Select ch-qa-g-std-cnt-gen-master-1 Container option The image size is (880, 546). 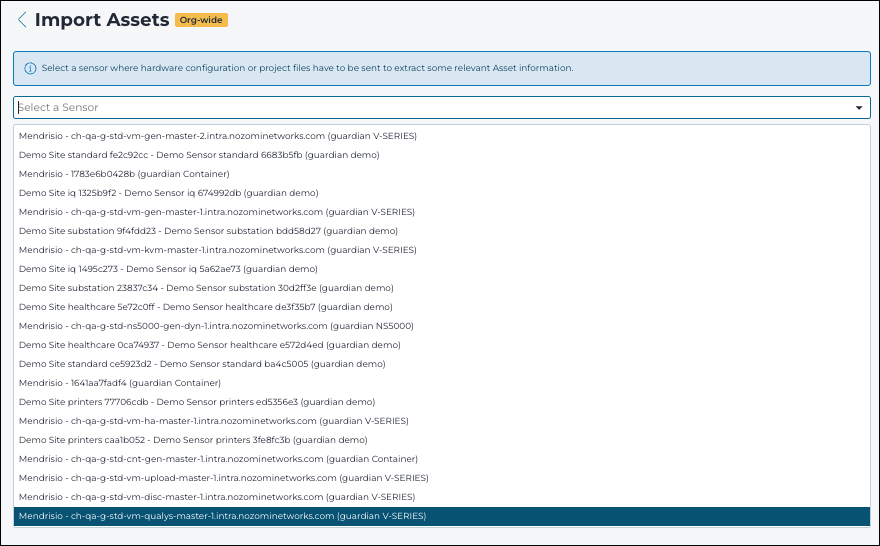tap(442, 460)
